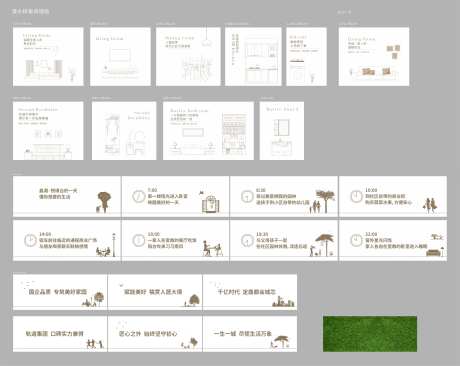Click the pendant lamp on the Dining Room artboard
The image size is (460, 366).
coord(207,39)
